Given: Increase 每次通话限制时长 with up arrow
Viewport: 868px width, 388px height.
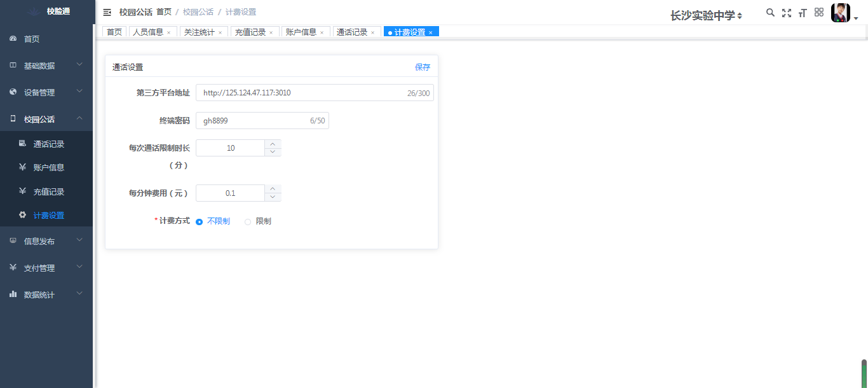Looking at the screenshot, I should [273, 144].
